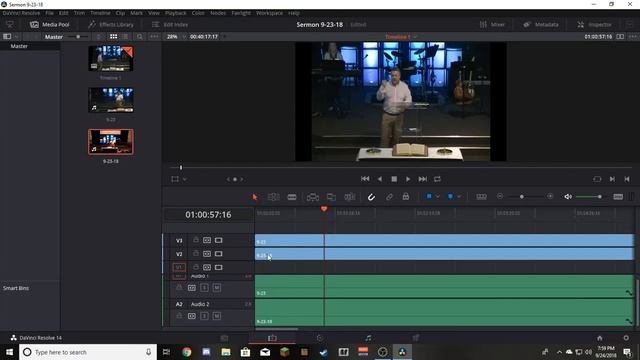Open the Mixer panel
The height and width of the screenshot is (360, 640).
tap(492, 24)
